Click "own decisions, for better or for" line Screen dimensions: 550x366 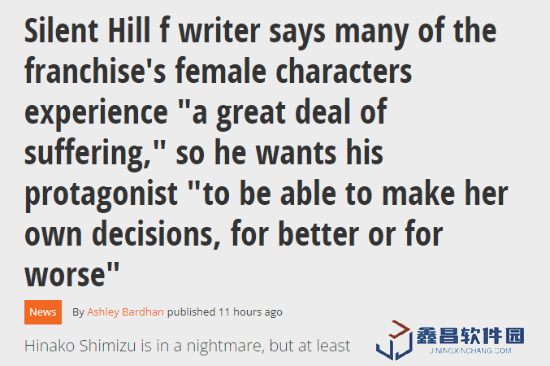pos(234,234)
